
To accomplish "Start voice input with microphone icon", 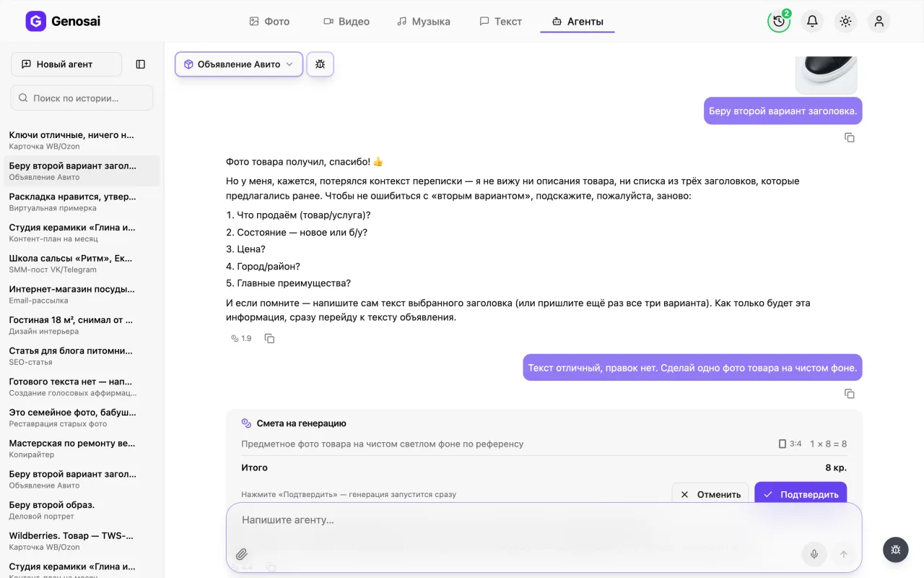I will click(x=814, y=554).
